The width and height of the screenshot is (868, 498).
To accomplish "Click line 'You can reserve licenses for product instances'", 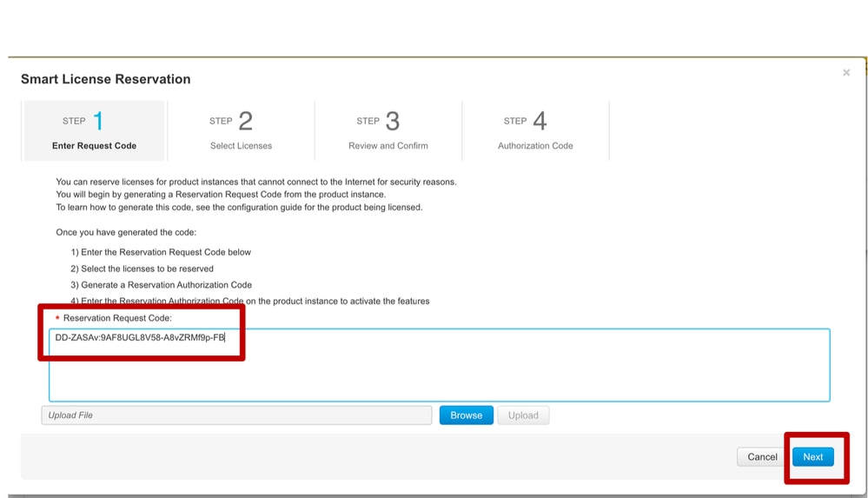I will coord(256,182).
